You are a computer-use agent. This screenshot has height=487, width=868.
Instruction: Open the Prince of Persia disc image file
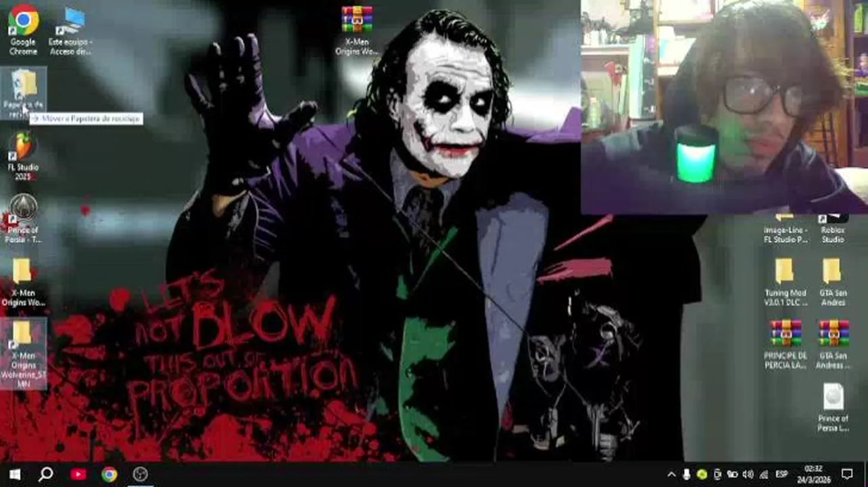[833, 408]
